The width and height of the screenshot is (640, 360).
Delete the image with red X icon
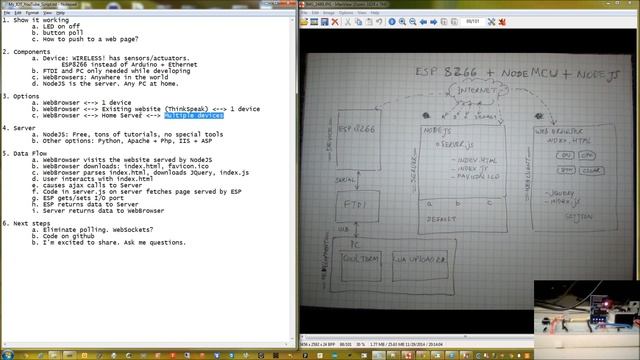[335, 22]
